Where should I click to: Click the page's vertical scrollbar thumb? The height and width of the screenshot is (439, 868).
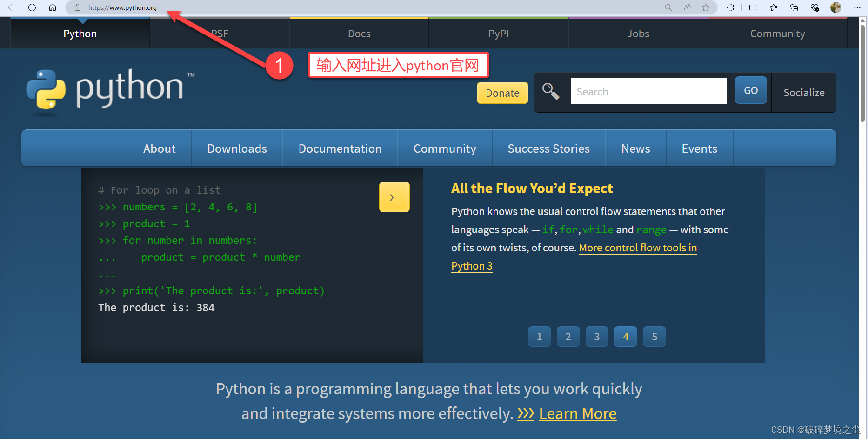point(863,72)
